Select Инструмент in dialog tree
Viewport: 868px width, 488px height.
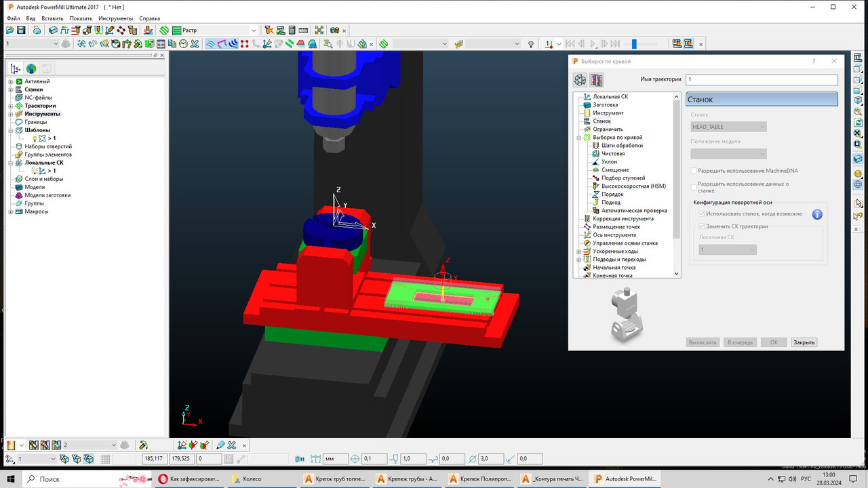pyautogui.click(x=608, y=113)
